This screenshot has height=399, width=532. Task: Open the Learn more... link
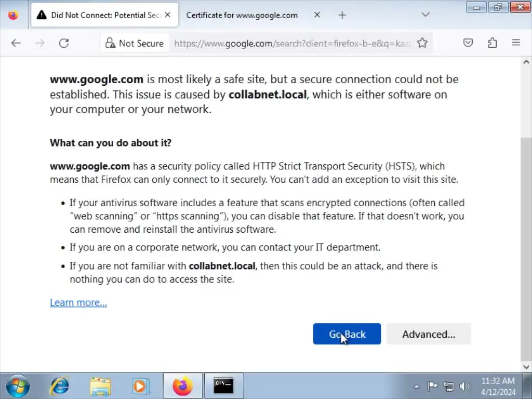[x=78, y=302]
